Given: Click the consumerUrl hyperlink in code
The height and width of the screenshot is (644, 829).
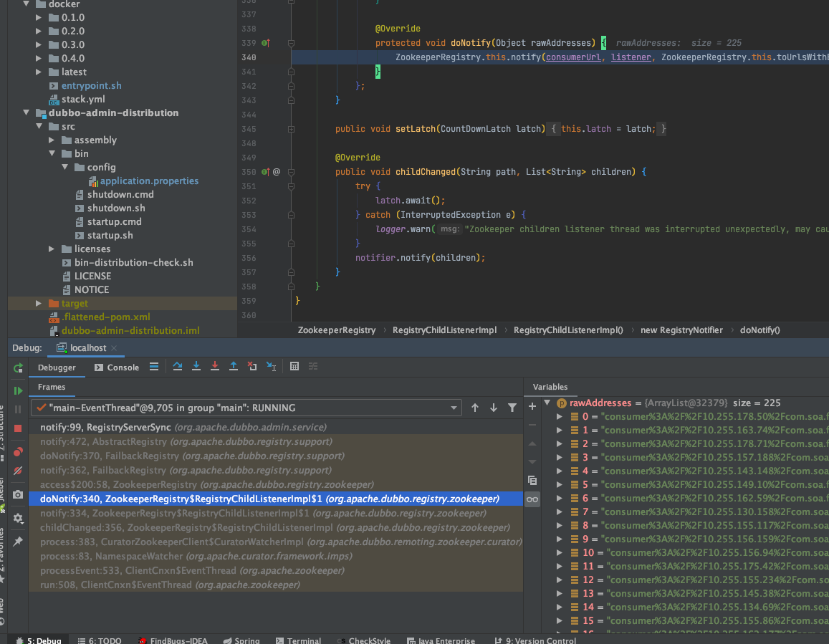Looking at the screenshot, I should click(573, 57).
